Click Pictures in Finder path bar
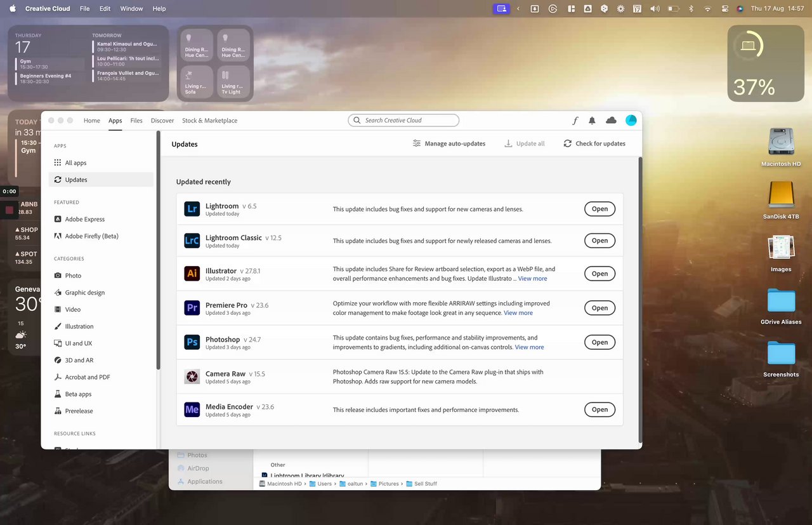This screenshot has width=812, height=525. click(x=384, y=484)
